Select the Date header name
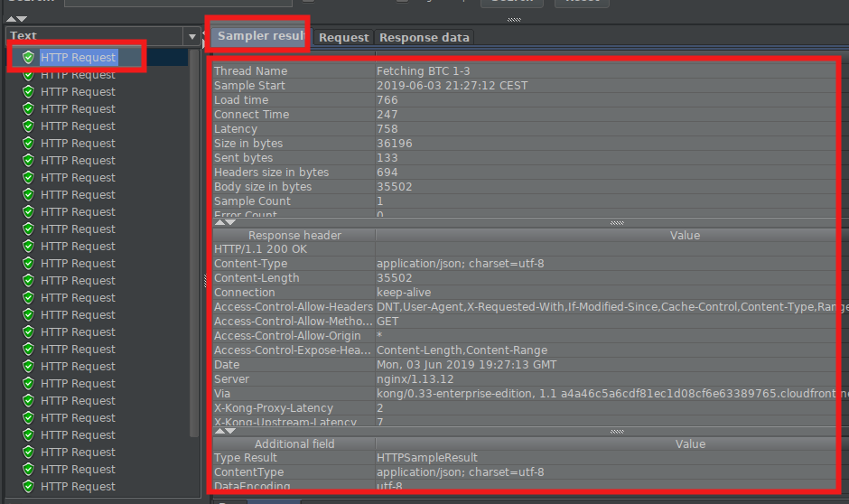The height and width of the screenshot is (504, 849). pyautogui.click(x=227, y=365)
